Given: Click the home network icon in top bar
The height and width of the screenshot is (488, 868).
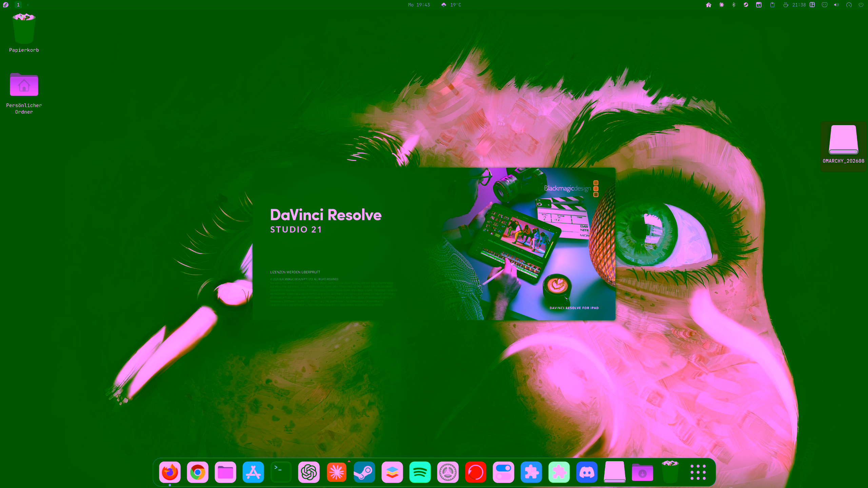Looking at the screenshot, I should [709, 5].
